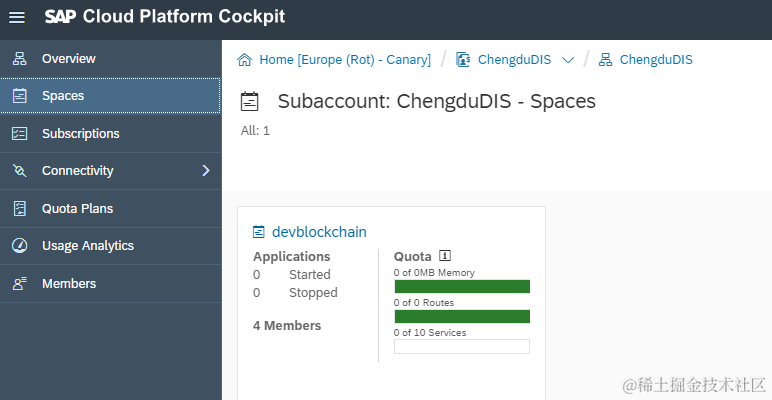Click the 'Applications' heading in tile
This screenshot has width=772, height=400.
[291, 256]
